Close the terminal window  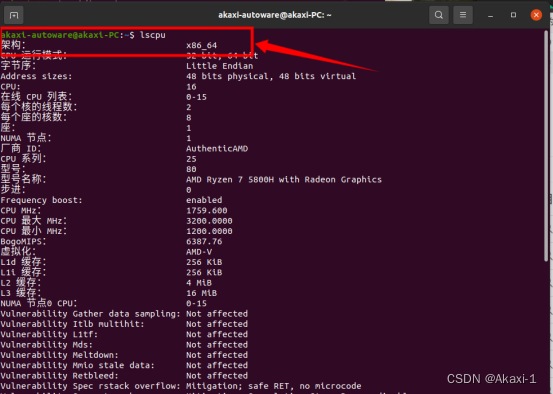[x=536, y=15]
